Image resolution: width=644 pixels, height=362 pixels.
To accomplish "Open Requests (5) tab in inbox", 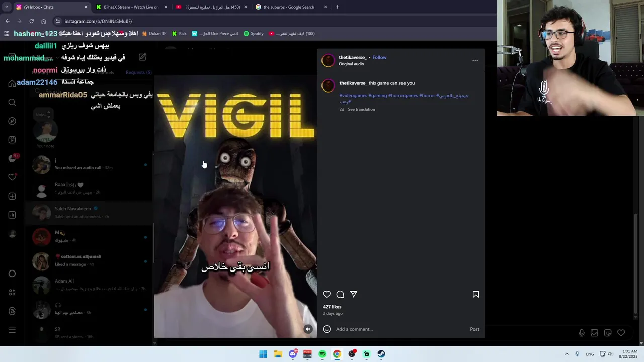I will pos(138,72).
